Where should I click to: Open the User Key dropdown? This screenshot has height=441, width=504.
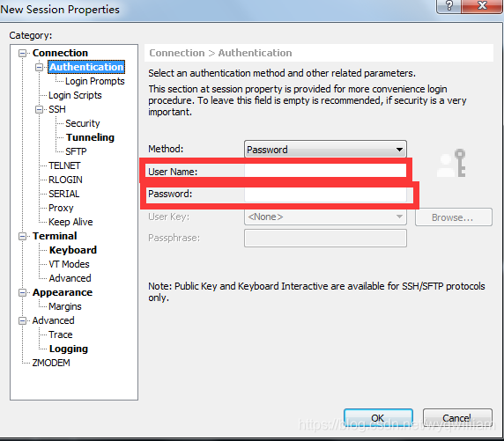325,217
